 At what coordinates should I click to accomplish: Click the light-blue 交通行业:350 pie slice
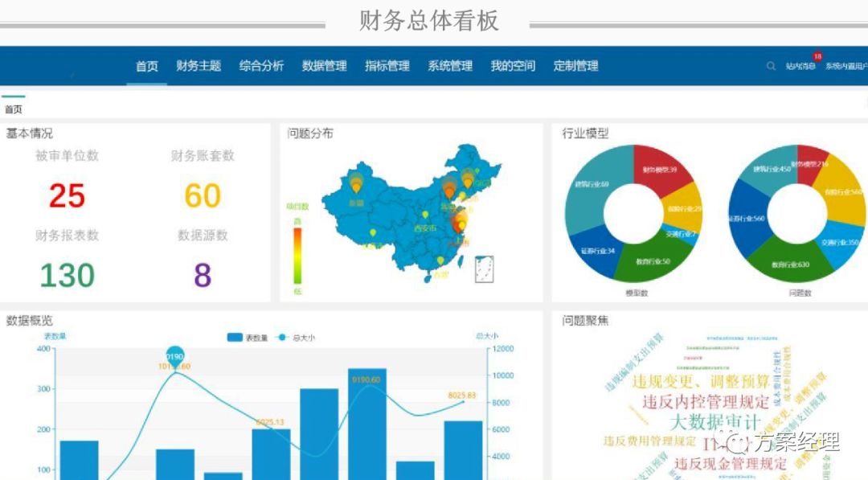(841, 241)
